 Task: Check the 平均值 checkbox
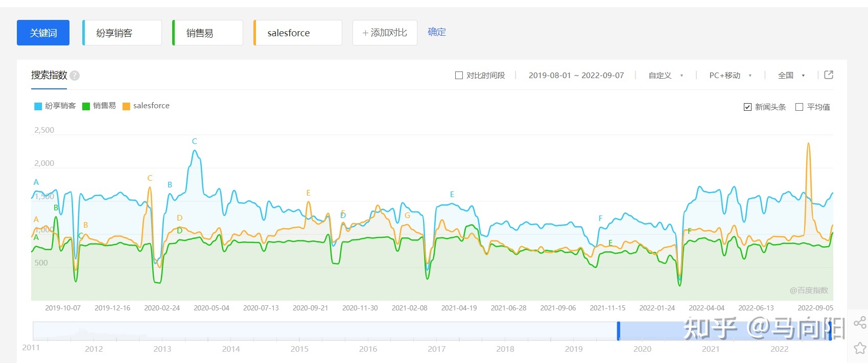coord(800,107)
